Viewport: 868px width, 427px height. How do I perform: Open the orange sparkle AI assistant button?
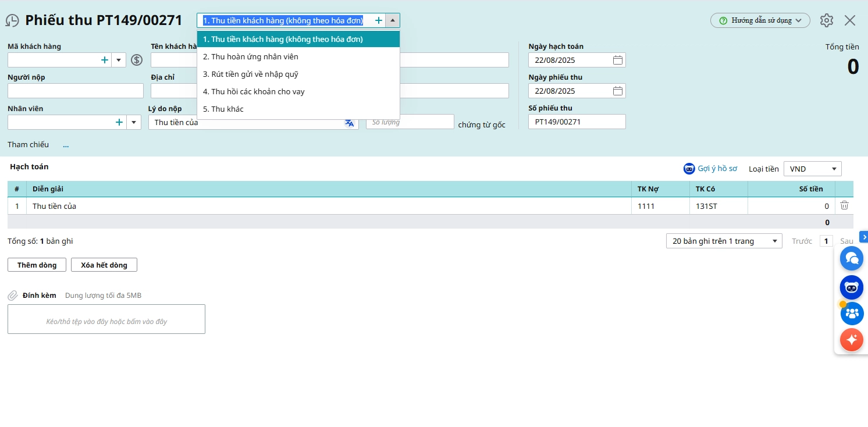(x=852, y=339)
